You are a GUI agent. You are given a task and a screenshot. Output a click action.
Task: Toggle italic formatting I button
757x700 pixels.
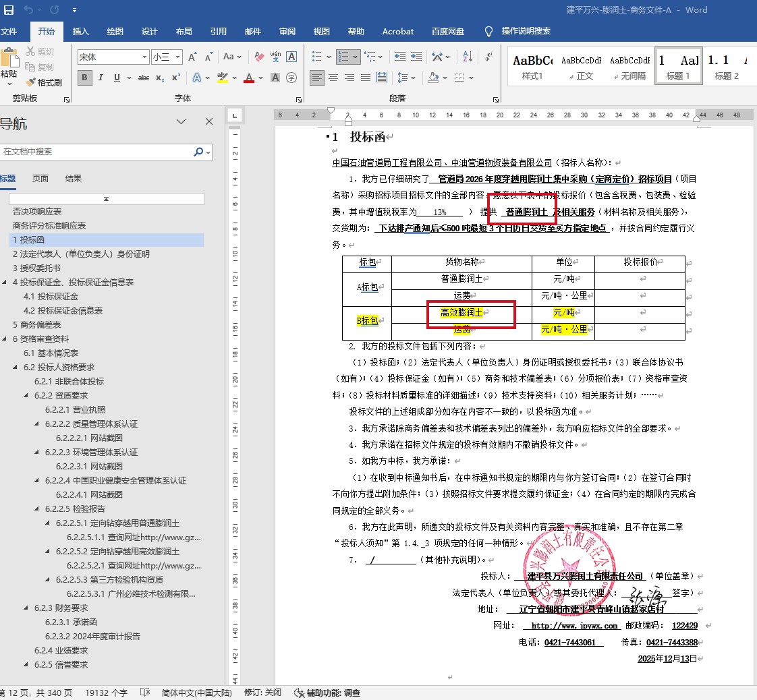tap(101, 78)
